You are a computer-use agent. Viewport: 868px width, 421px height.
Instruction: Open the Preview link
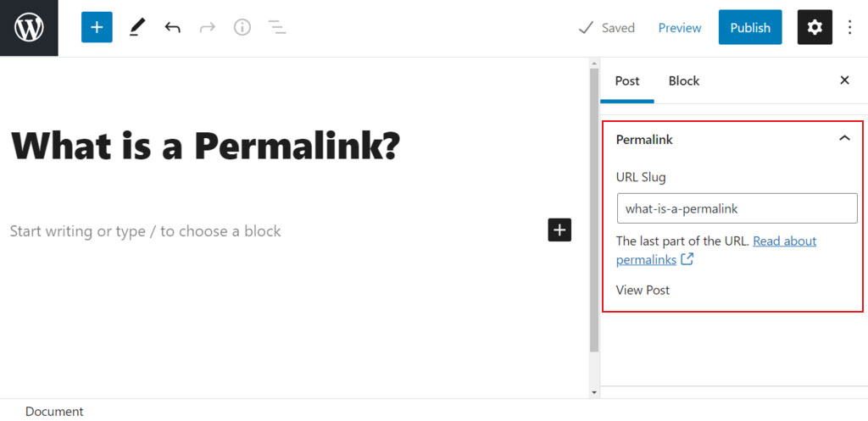tap(680, 28)
